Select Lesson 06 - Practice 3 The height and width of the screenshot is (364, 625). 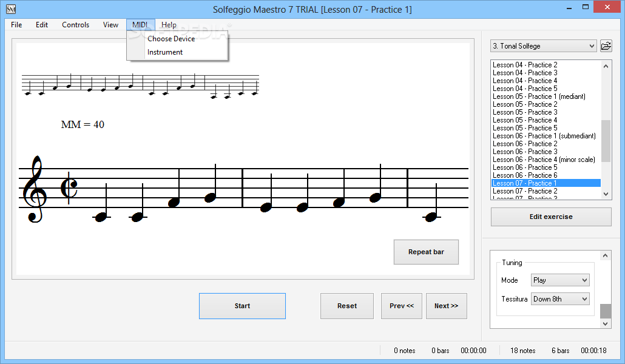pos(546,152)
